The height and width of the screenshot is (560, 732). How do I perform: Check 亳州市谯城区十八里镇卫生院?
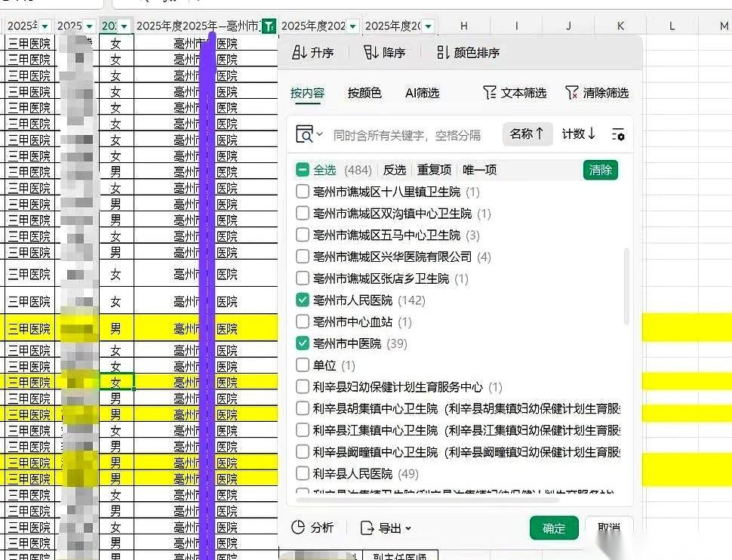(x=303, y=192)
